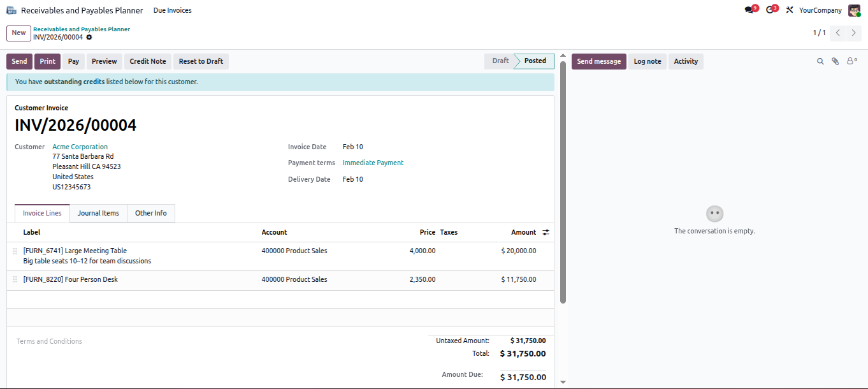Click the $ 11,750.00 amount cell
Viewport: 868px width, 389px height.
[519, 279]
